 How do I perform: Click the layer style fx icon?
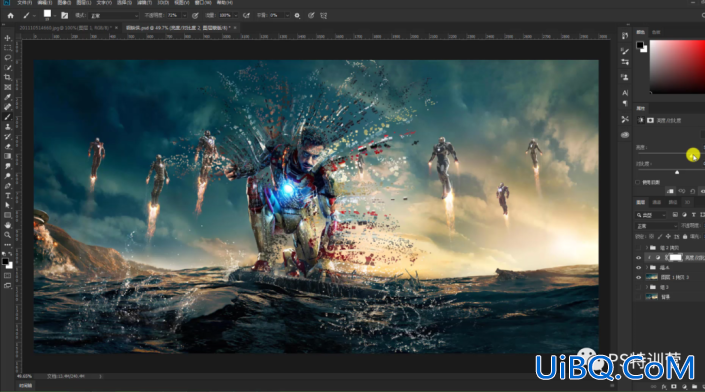[x=664, y=387]
